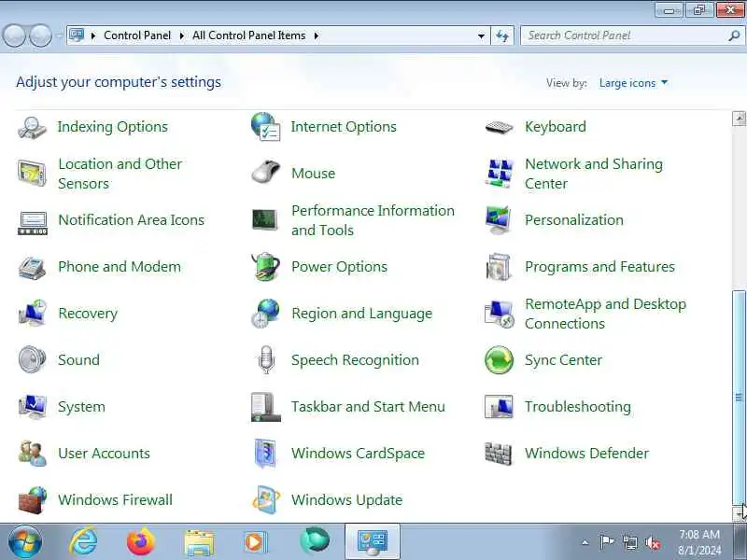The image size is (747, 560).
Task: Open the User Accounts icon
Action: (32, 454)
